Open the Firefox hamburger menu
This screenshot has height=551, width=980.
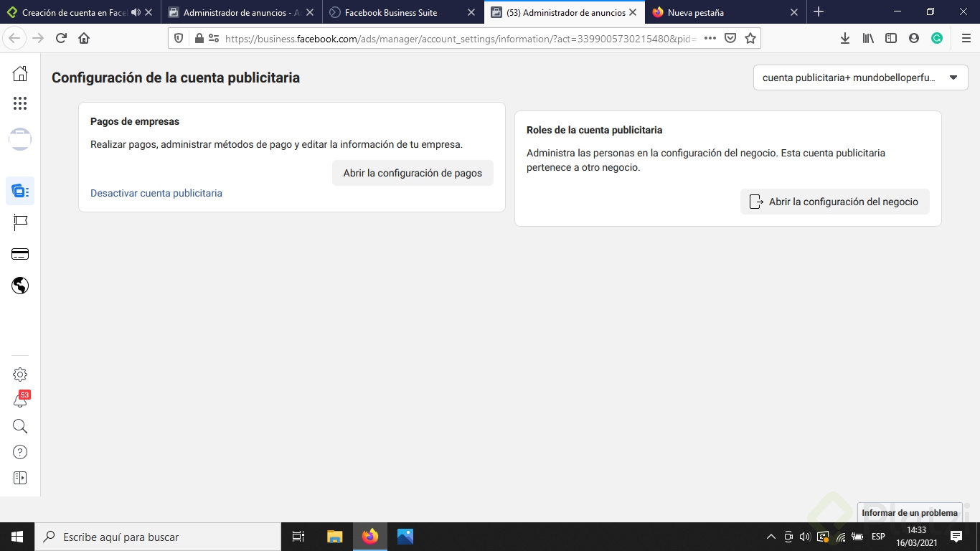[966, 38]
